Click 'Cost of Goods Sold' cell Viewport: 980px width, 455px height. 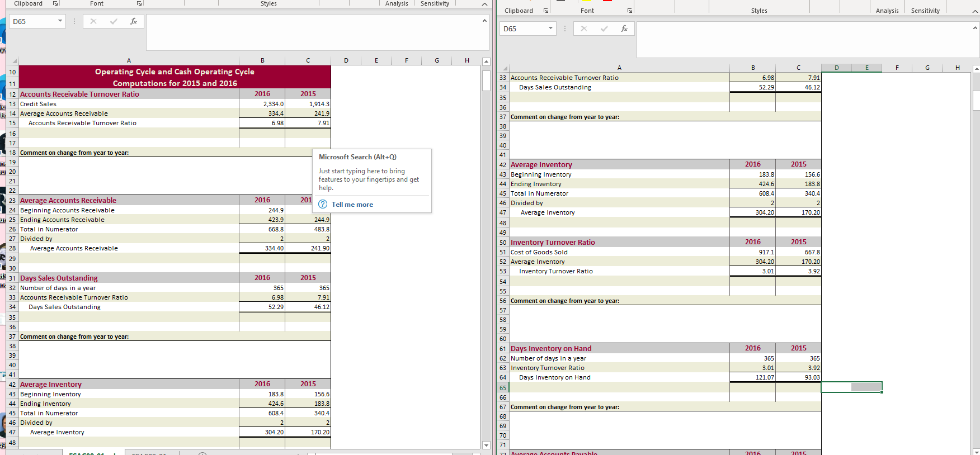pyautogui.click(x=620, y=252)
